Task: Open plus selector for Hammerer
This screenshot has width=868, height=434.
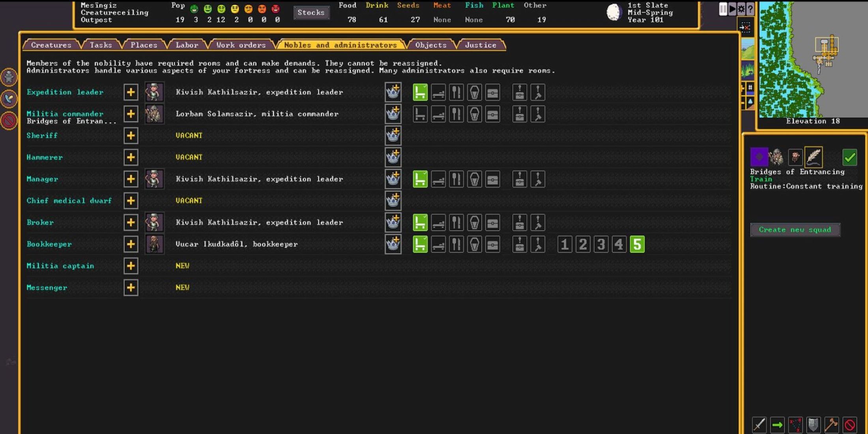Action: click(131, 157)
